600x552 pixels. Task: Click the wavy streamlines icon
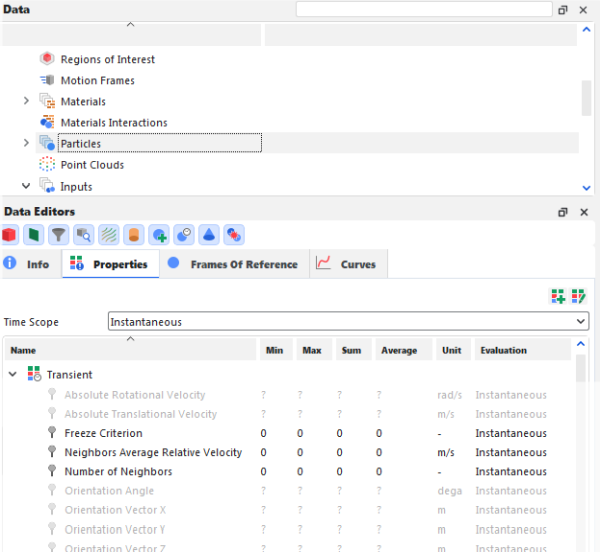coord(109,234)
